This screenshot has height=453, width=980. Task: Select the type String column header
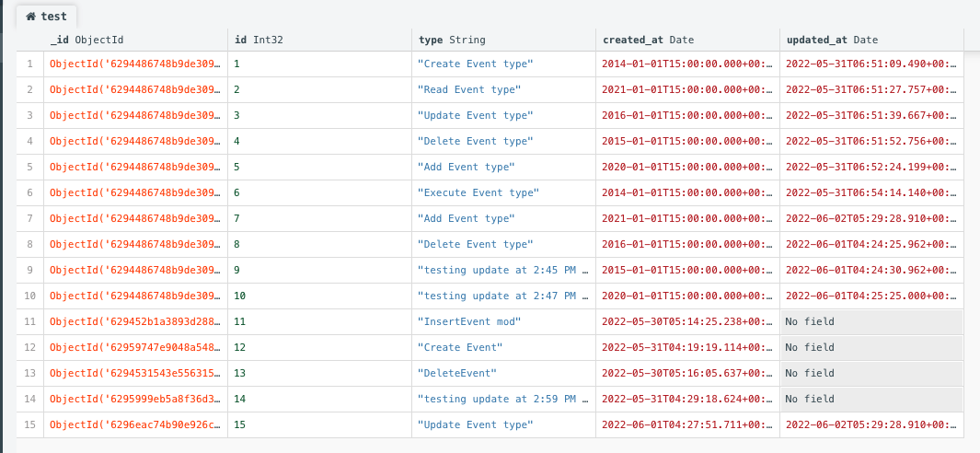click(x=451, y=40)
